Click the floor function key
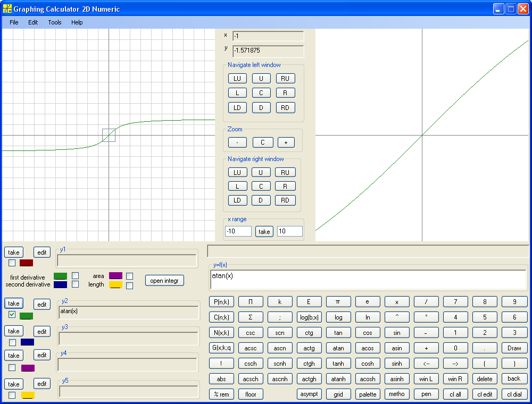532x404 pixels. tap(251, 394)
